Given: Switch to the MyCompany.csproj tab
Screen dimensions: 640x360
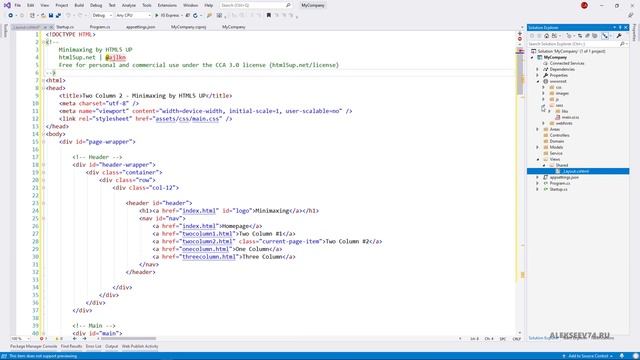Looking at the screenshot, I should 189,27.
